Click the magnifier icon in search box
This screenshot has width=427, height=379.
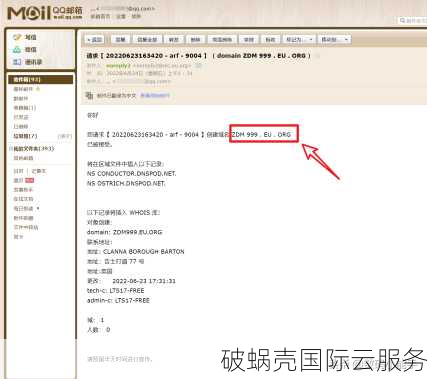(x=403, y=21)
